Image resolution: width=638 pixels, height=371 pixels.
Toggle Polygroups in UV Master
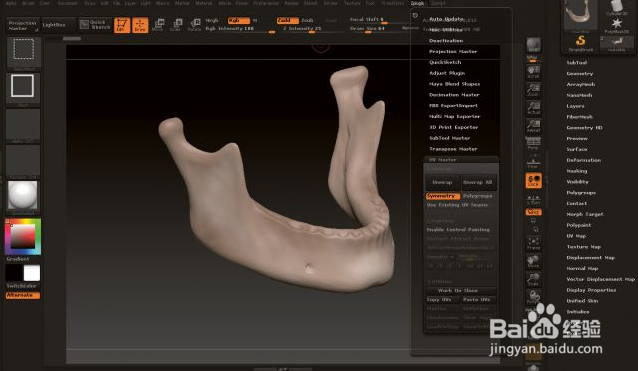(478, 196)
